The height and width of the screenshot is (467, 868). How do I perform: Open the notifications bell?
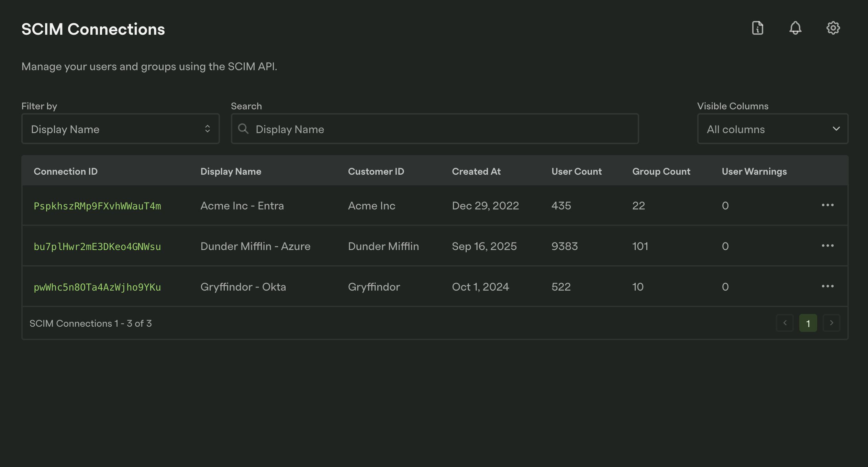click(x=795, y=28)
